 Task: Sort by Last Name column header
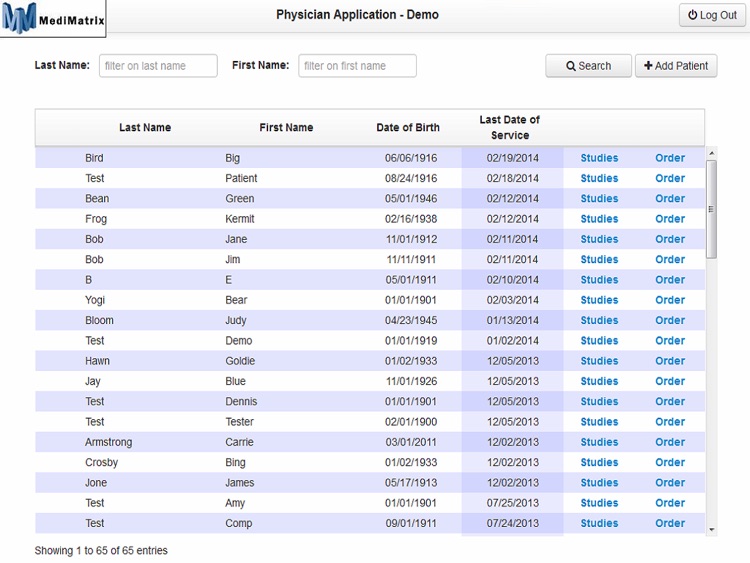[x=145, y=128]
